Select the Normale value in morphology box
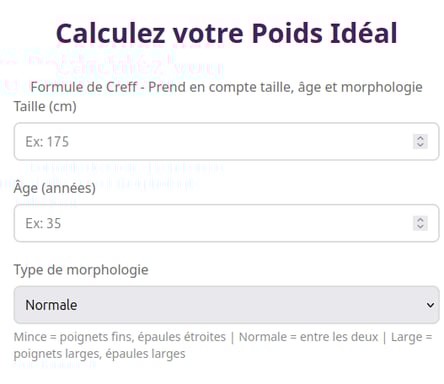The image size is (444, 384). click(x=51, y=305)
